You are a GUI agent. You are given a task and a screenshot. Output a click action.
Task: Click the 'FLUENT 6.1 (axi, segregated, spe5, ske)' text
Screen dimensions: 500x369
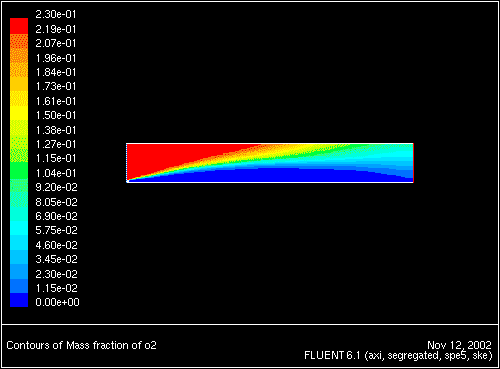pyautogui.click(x=398, y=355)
